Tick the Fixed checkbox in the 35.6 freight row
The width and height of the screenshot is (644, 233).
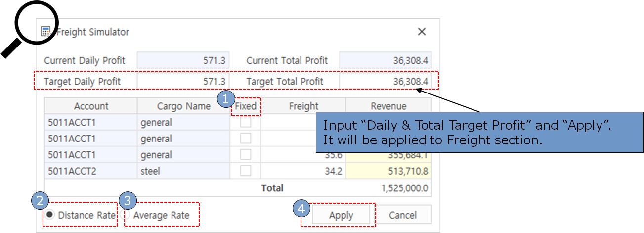pyautogui.click(x=246, y=155)
